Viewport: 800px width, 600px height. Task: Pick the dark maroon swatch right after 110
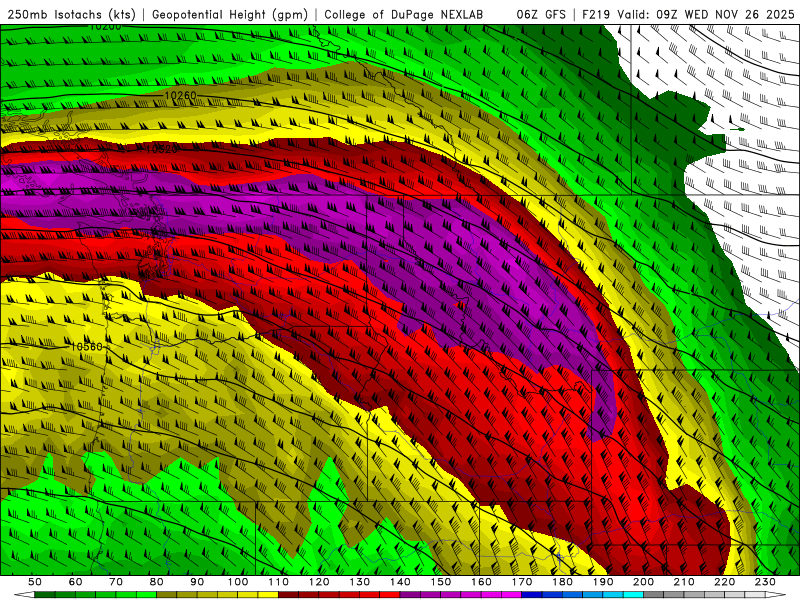(289, 595)
